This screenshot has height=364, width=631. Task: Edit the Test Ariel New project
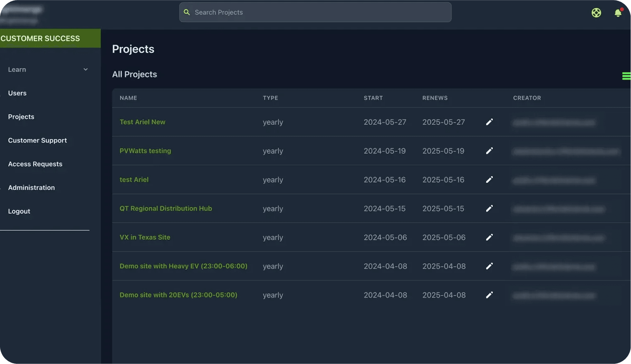489,122
